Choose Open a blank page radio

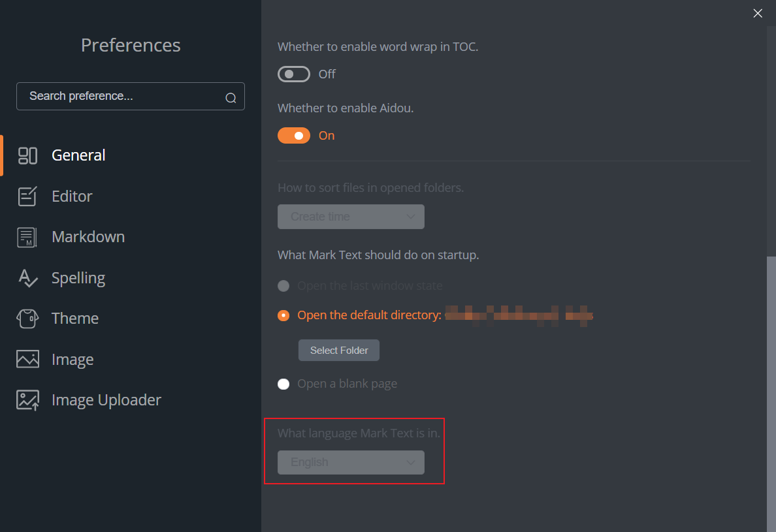click(x=283, y=384)
